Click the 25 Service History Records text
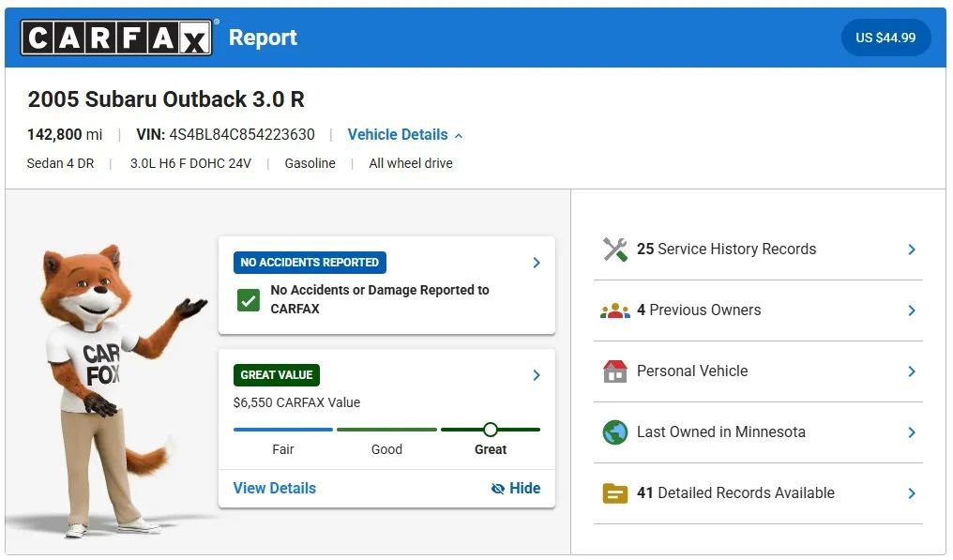 pyautogui.click(x=726, y=250)
